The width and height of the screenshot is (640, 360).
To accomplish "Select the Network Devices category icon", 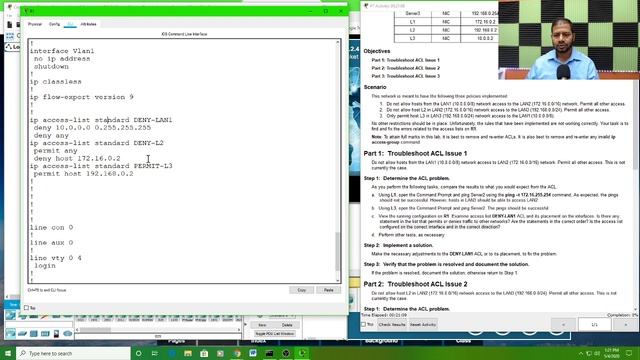I will [x=11, y=315].
